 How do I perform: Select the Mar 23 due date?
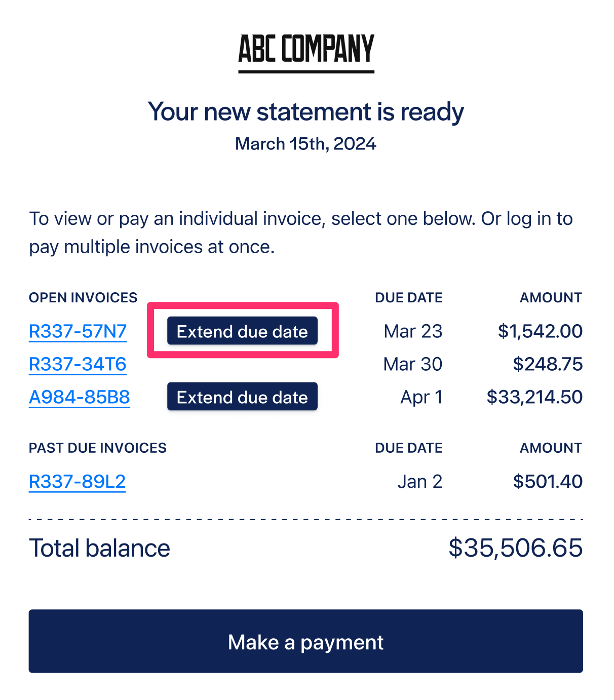(x=413, y=331)
